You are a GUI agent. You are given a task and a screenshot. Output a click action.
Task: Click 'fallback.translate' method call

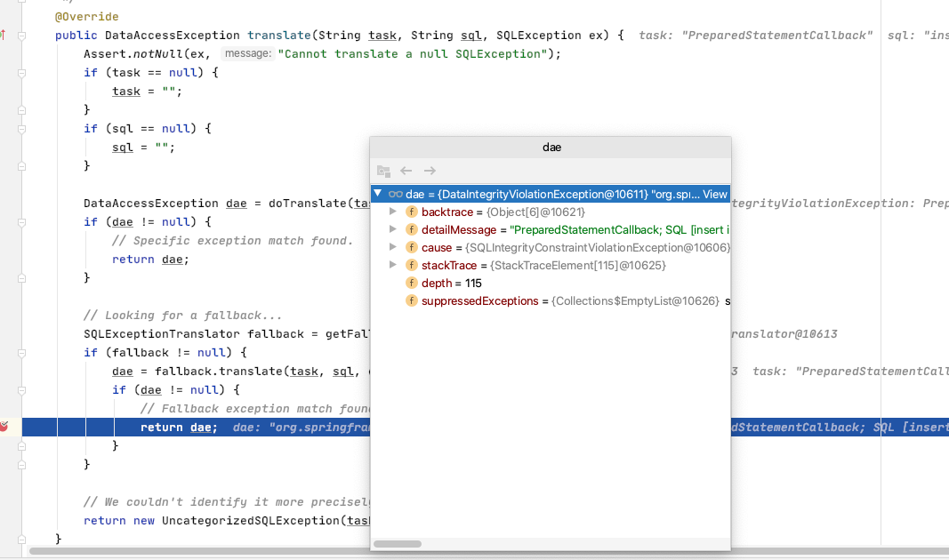click(219, 372)
